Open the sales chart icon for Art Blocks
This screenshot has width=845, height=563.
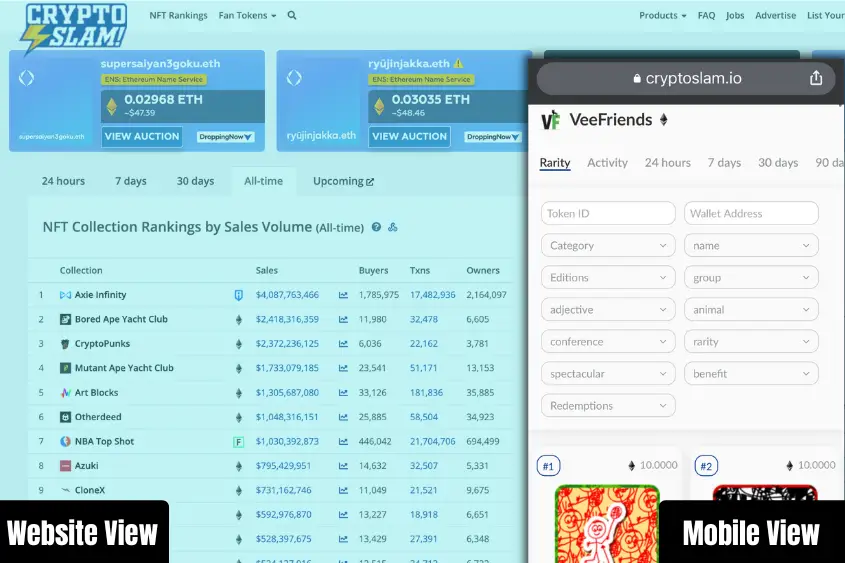click(343, 393)
